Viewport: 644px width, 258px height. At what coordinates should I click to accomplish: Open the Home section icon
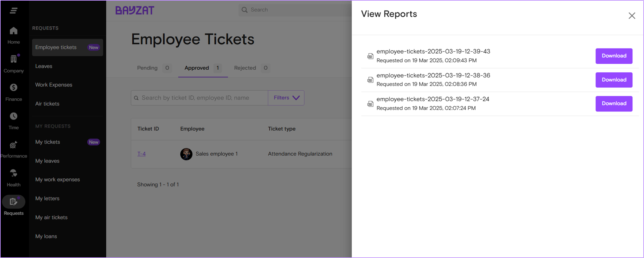[13, 31]
